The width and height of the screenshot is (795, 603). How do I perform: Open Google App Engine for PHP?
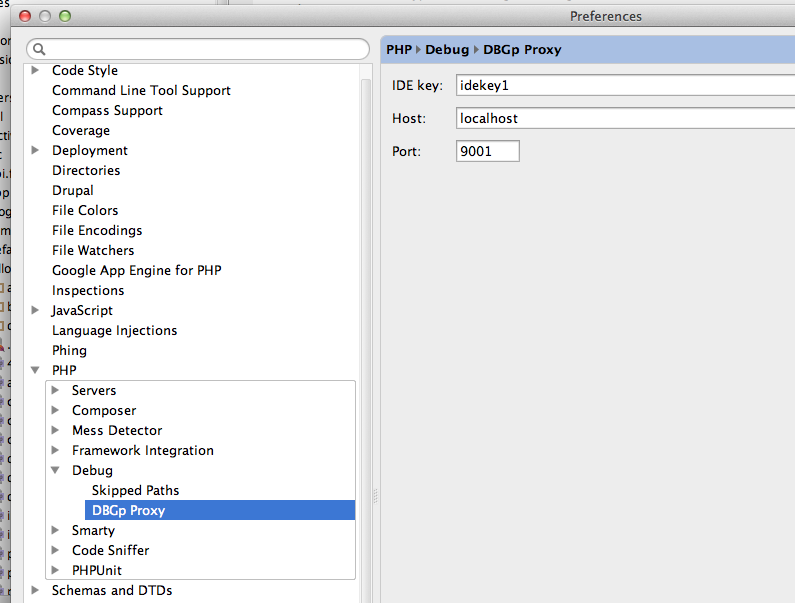coord(136,270)
